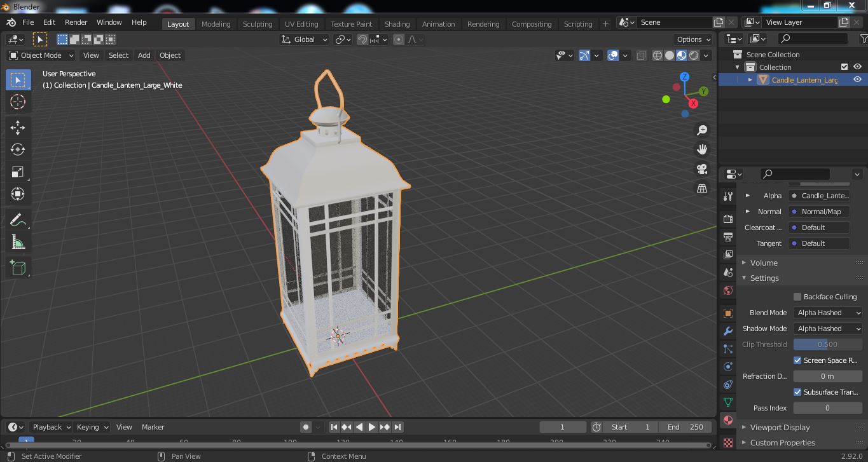The width and height of the screenshot is (868, 462).
Task: Toggle viewport gizmos button
Action: [584, 55]
